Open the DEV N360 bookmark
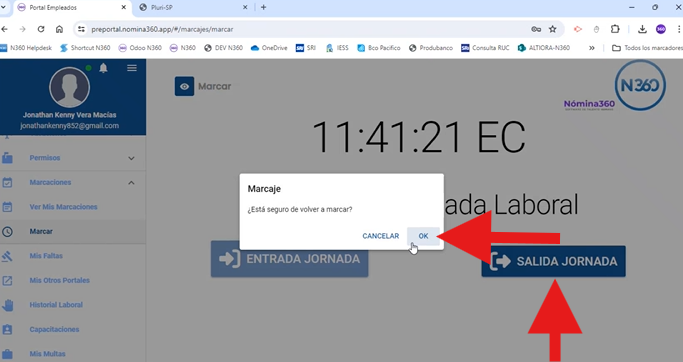 223,48
